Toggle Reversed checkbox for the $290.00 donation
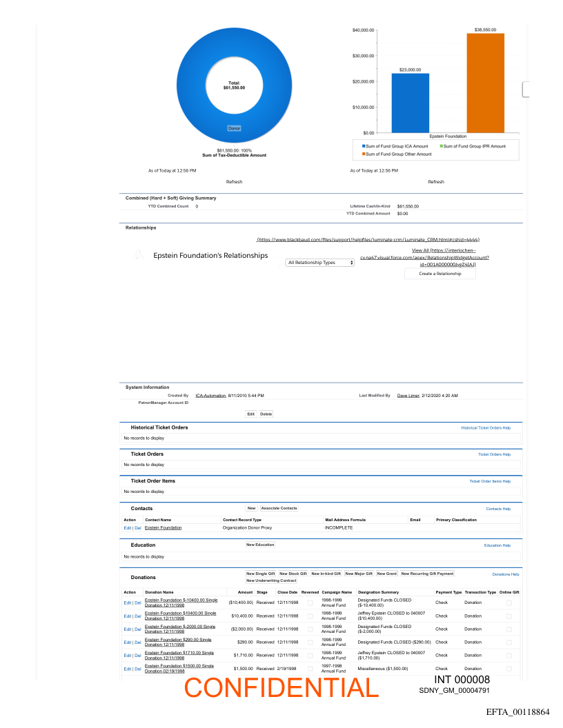Image resolution: width=563 pixels, height=728 pixels. click(x=310, y=643)
